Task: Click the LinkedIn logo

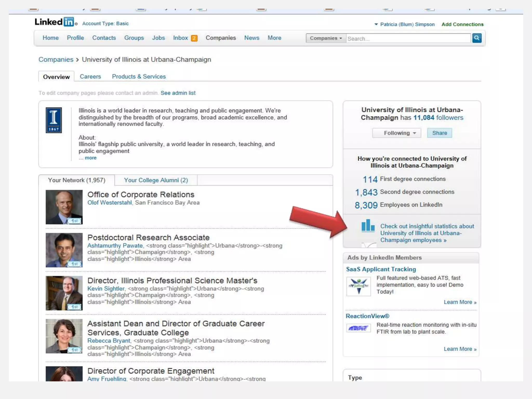Action: (55, 22)
